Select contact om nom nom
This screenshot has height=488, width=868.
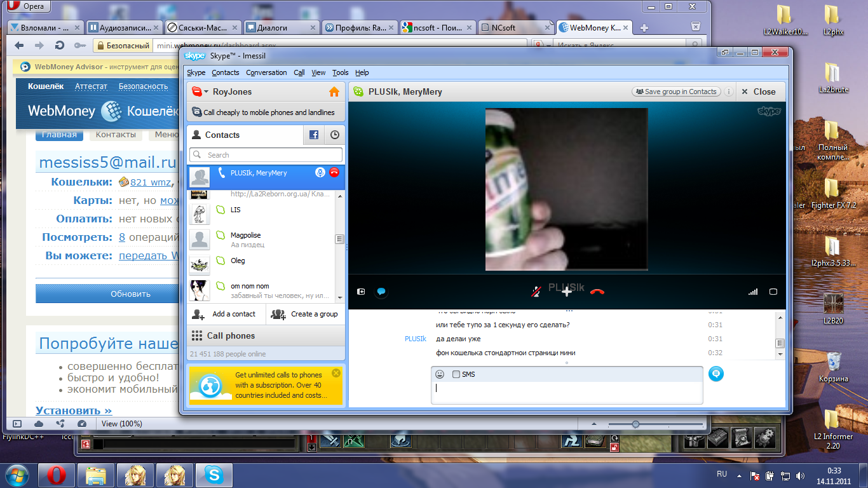pyautogui.click(x=261, y=290)
